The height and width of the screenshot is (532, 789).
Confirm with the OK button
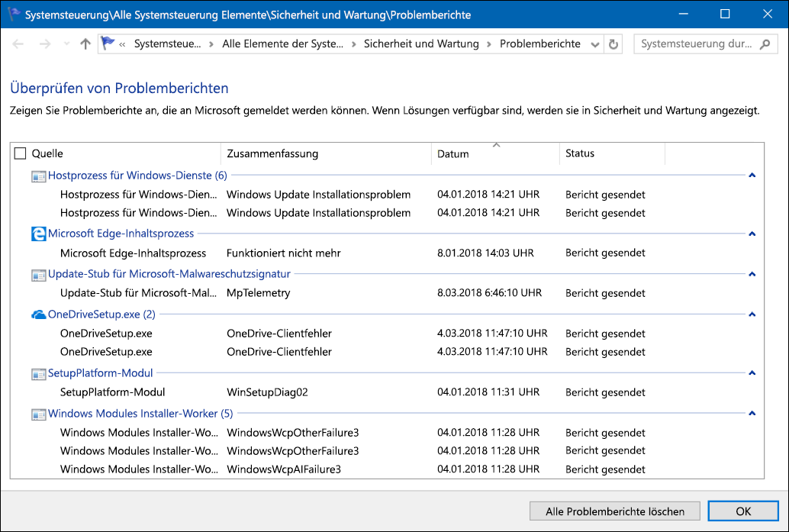[x=742, y=511]
